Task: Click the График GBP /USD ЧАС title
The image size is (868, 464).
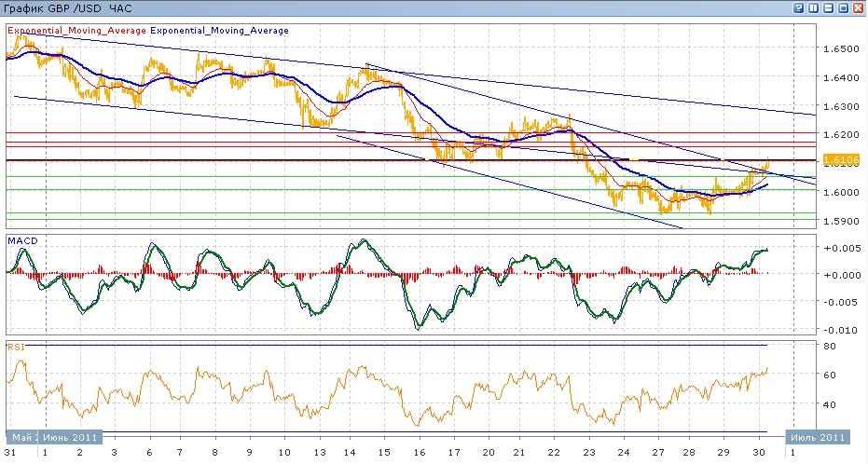Action: (x=69, y=8)
